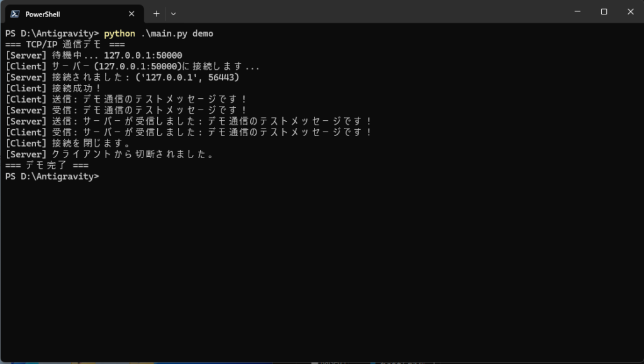
Task: Maximize the terminal window
Action: point(604,11)
